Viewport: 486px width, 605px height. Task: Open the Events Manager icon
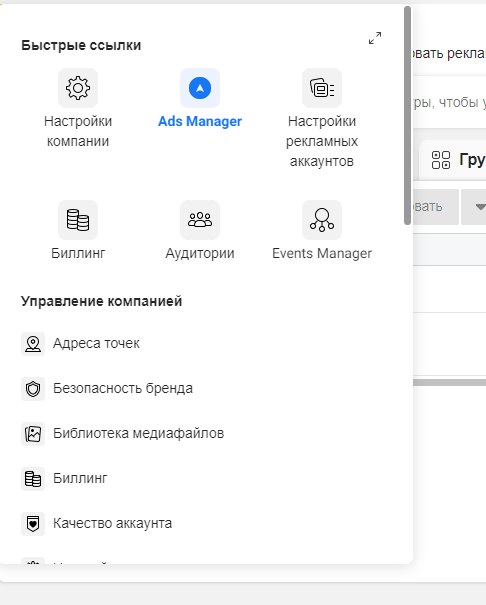322,220
